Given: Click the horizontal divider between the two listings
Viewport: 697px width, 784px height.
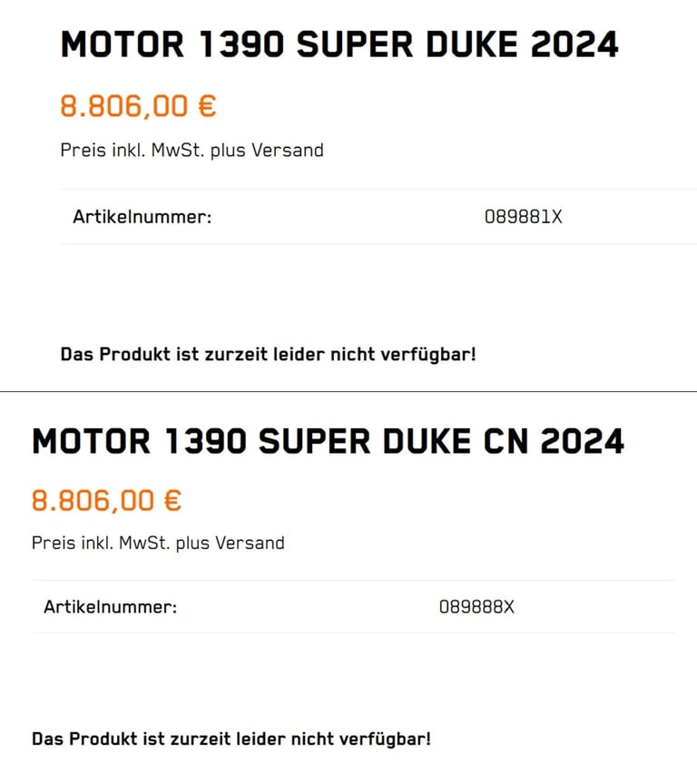Looking at the screenshot, I should 348,391.
